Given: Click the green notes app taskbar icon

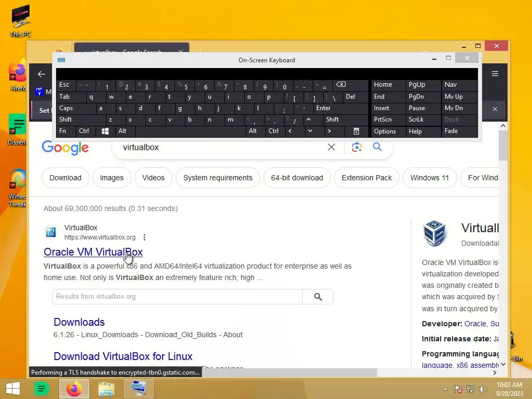Looking at the screenshot, I should coord(42,389).
